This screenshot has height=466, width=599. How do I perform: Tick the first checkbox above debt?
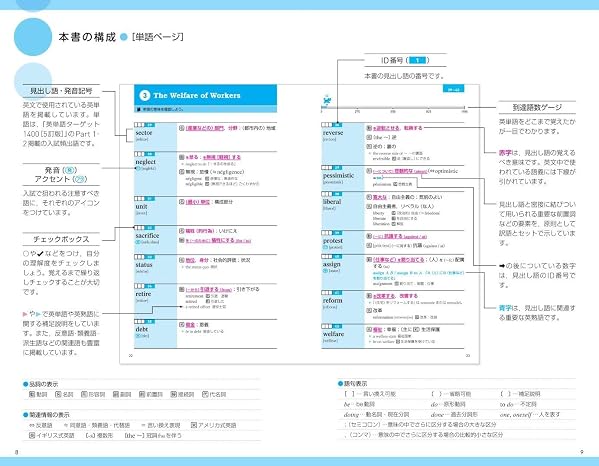coord(136,321)
